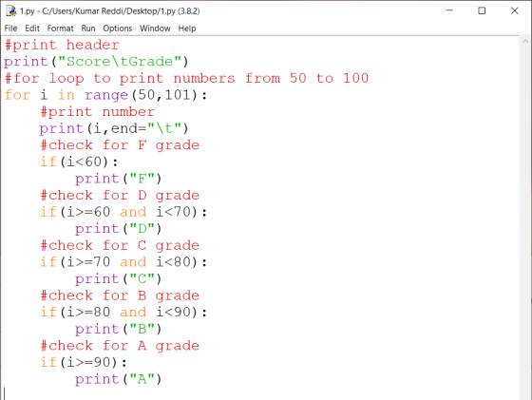Click the '#print number' comment

pyautogui.click(x=97, y=111)
